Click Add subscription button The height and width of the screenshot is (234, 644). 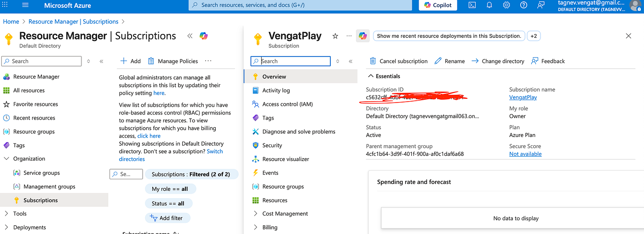[130, 61]
